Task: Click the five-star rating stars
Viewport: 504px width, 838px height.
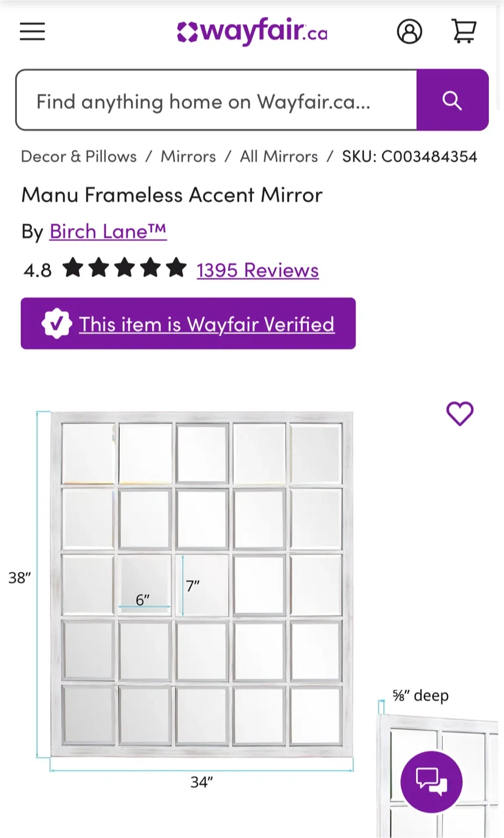Action: 124,268
